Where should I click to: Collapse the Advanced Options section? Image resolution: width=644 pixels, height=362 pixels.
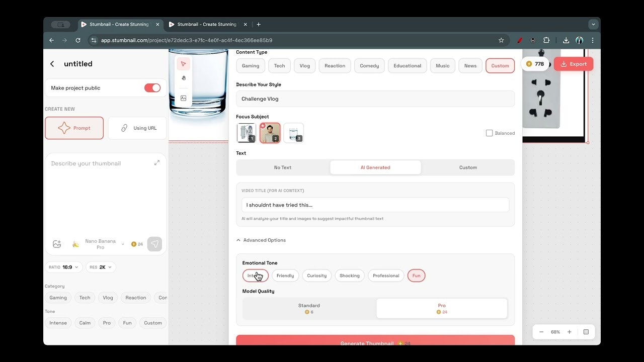pos(261,240)
